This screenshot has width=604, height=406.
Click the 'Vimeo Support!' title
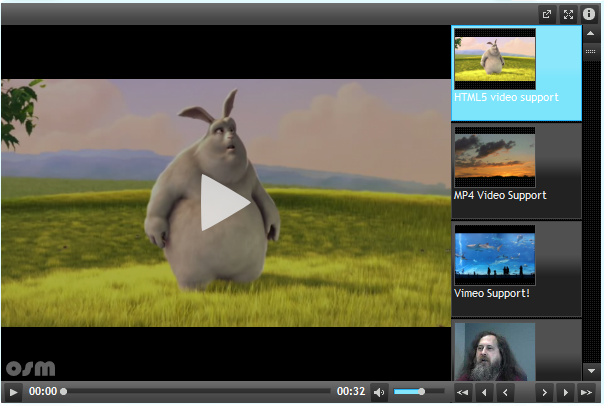point(492,294)
